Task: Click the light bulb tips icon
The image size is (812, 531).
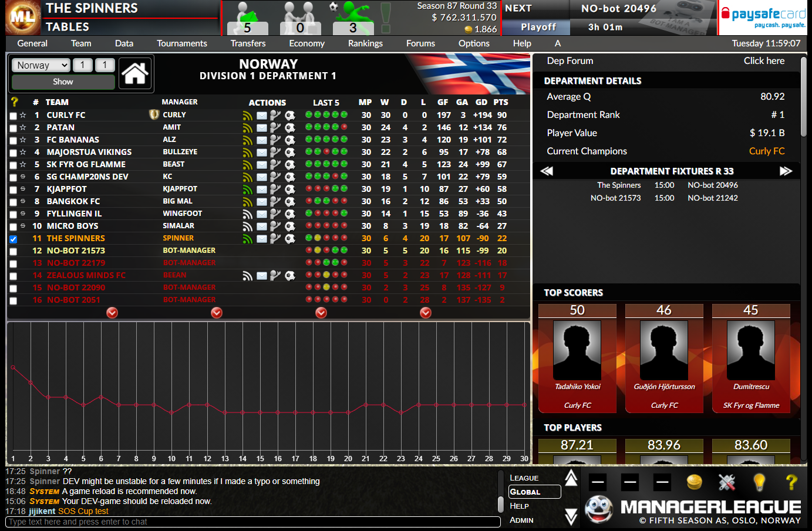Action: pyautogui.click(x=759, y=482)
